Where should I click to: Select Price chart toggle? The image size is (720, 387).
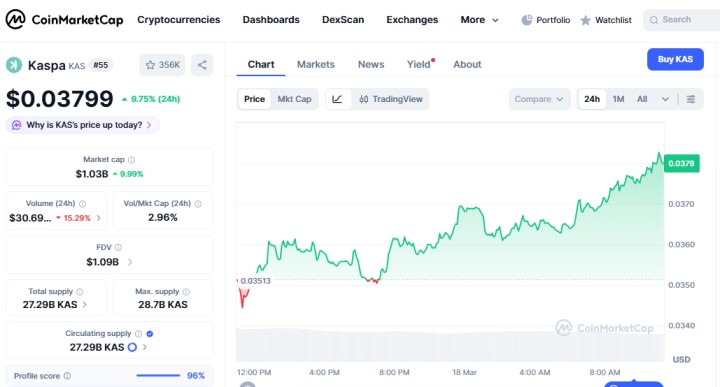(x=254, y=99)
